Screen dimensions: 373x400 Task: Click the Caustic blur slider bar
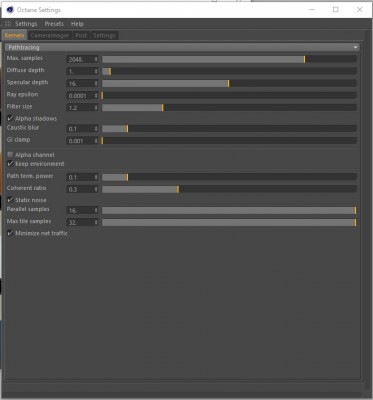pyautogui.click(x=229, y=129)
